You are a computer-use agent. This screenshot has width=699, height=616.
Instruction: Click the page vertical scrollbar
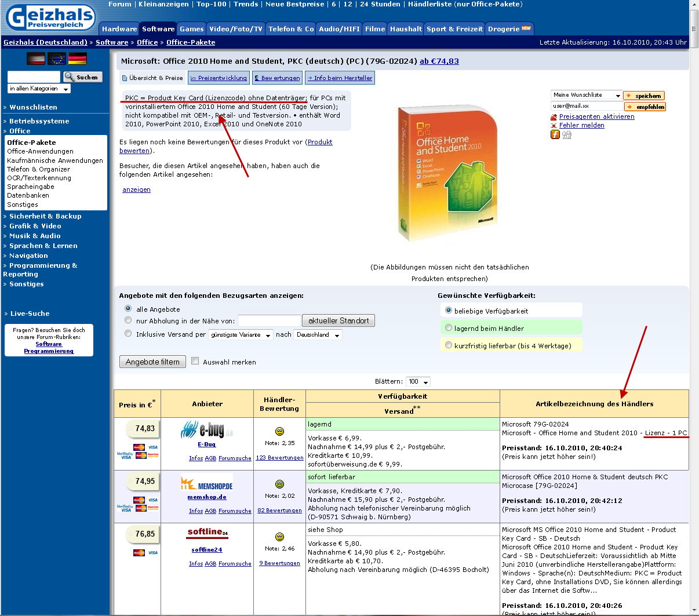tap(694, 307)
